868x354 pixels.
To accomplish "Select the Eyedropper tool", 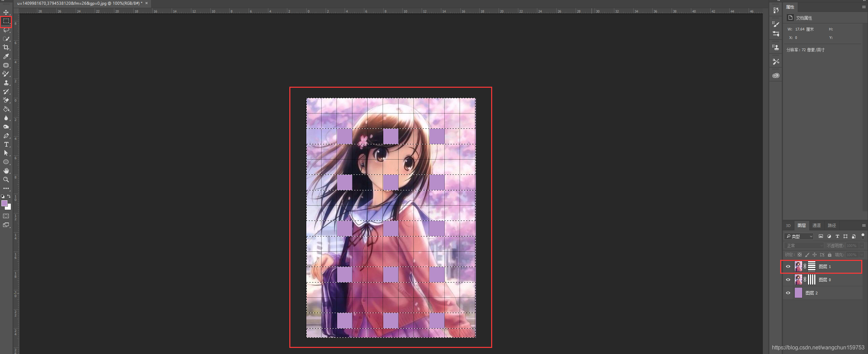I will click(6, 56).
